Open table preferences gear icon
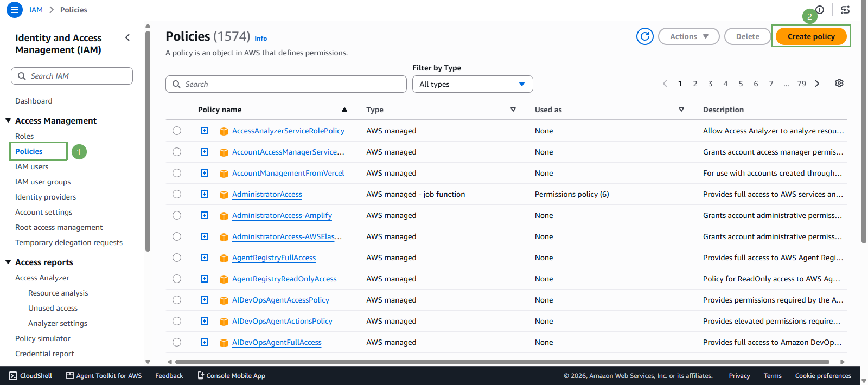 tap(839, 84)
